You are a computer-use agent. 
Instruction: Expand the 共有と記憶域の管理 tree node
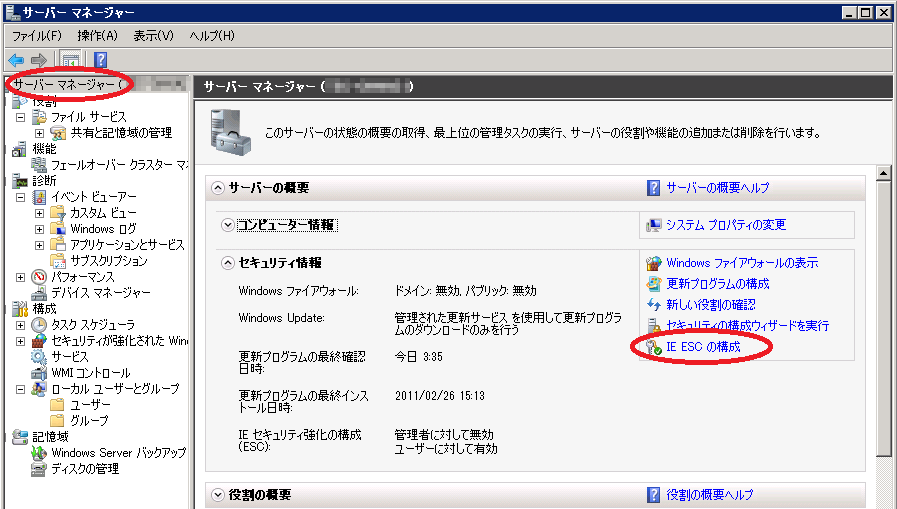(39, 133)
